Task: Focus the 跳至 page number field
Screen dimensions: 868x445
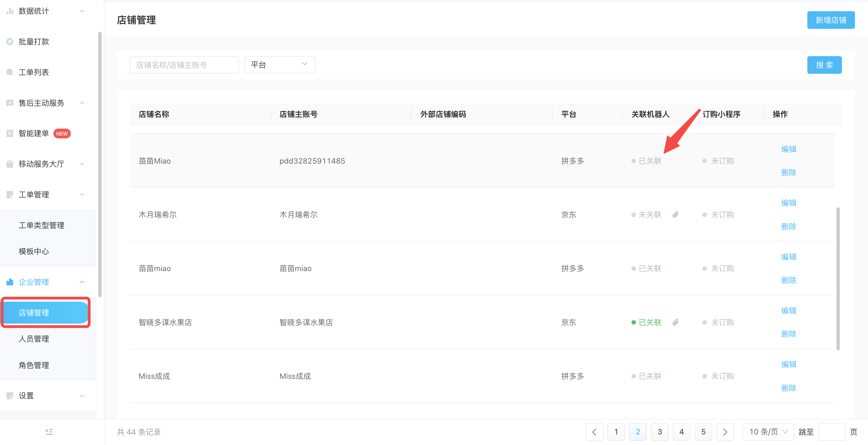Action: coord(832,432)
